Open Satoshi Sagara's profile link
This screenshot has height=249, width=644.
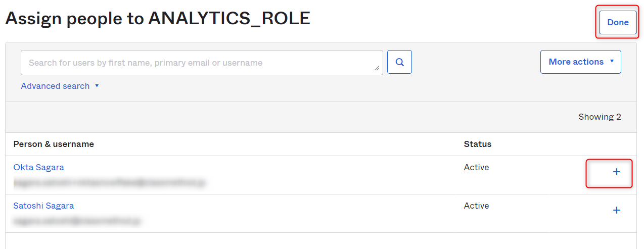[43, 206]
